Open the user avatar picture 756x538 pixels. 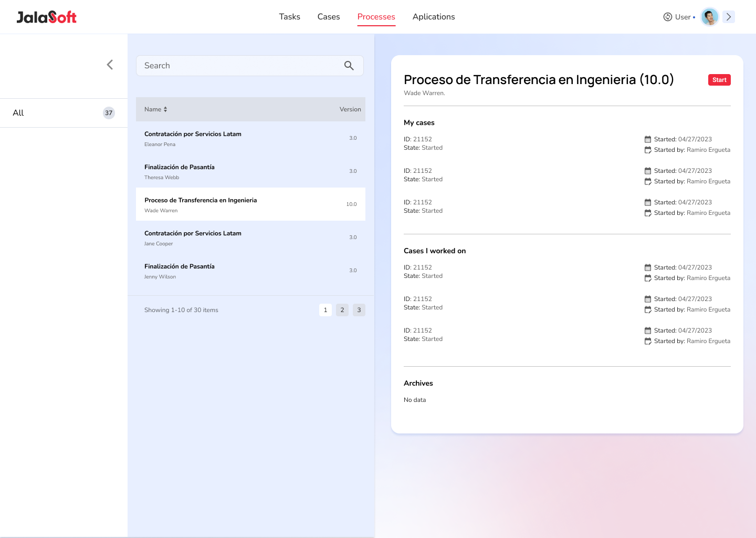pyautogui.click(x=710, y=17)
